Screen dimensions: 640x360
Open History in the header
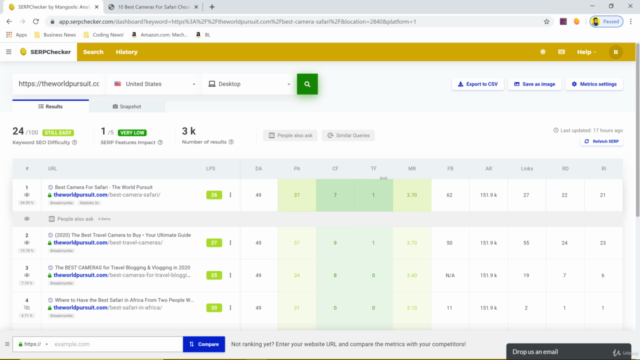pyautogui.click(x=127, y=52)
